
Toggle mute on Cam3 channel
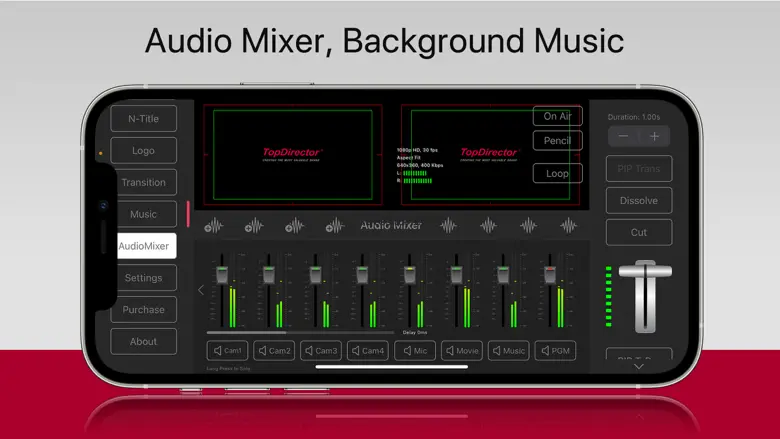[x=321, y=351]
